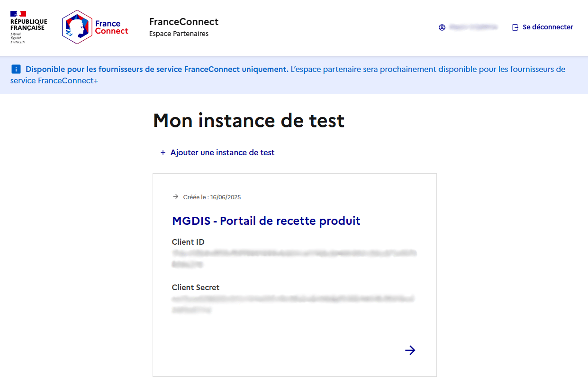Open the FranceConnect hexagon logo
588x391 pixels.
coord(95,27)
